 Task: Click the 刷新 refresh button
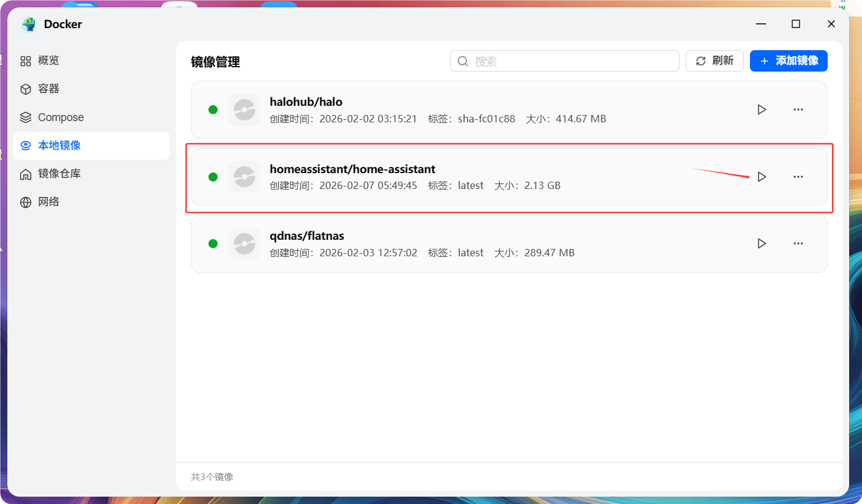714,61
